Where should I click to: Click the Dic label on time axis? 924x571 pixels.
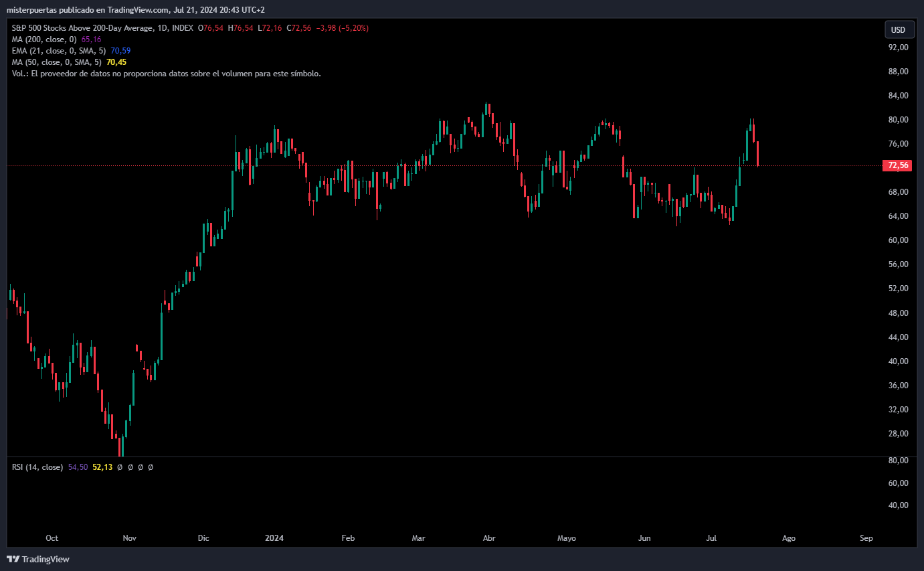[x=203, y=538]
